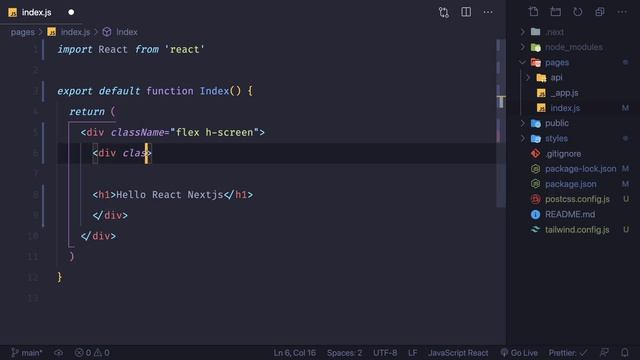Open the explorer panel more options
This screenshot has height=360, width=640.
point(622,12)
